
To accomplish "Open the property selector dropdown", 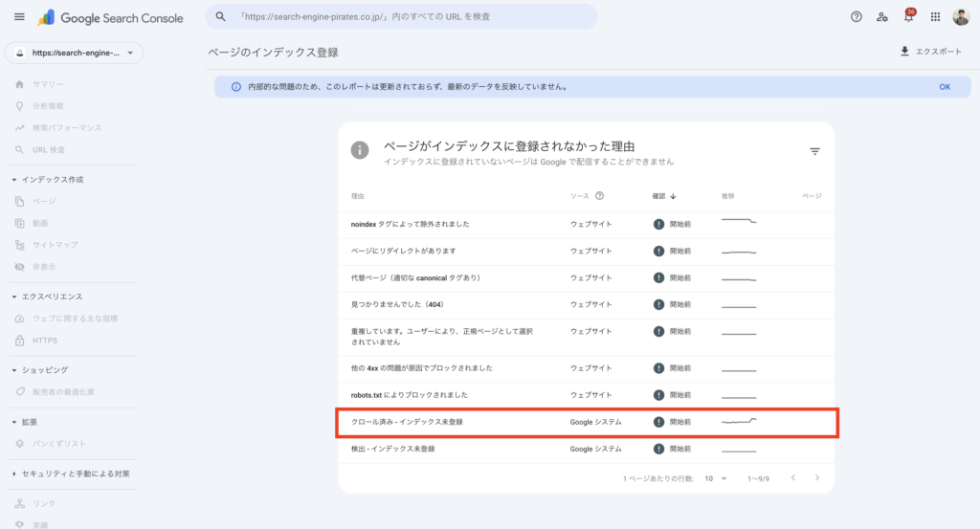I will [x=74, y=53].
